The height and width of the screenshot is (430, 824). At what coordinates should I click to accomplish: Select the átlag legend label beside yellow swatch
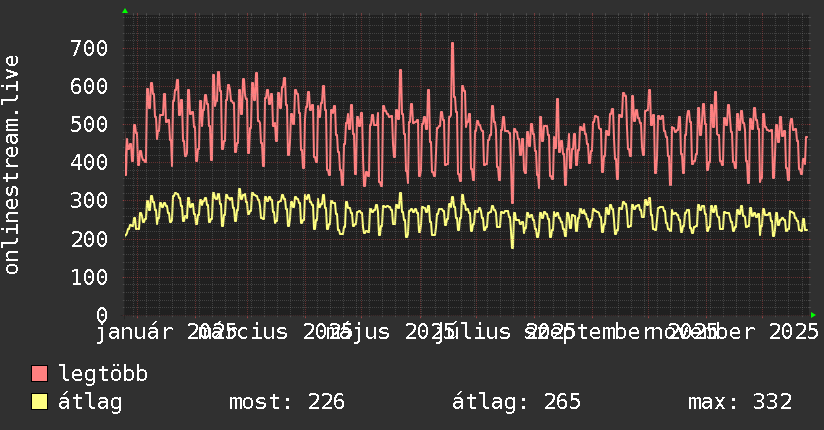coord(90,402)
